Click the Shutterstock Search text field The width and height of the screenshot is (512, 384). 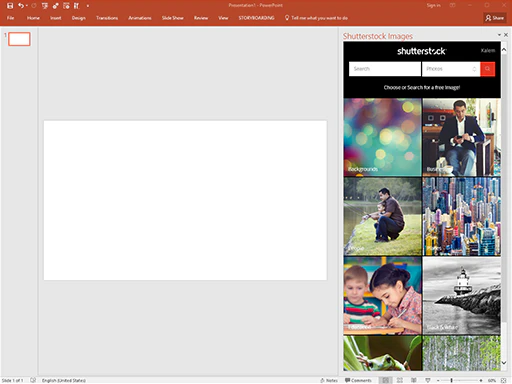point(385,69)
